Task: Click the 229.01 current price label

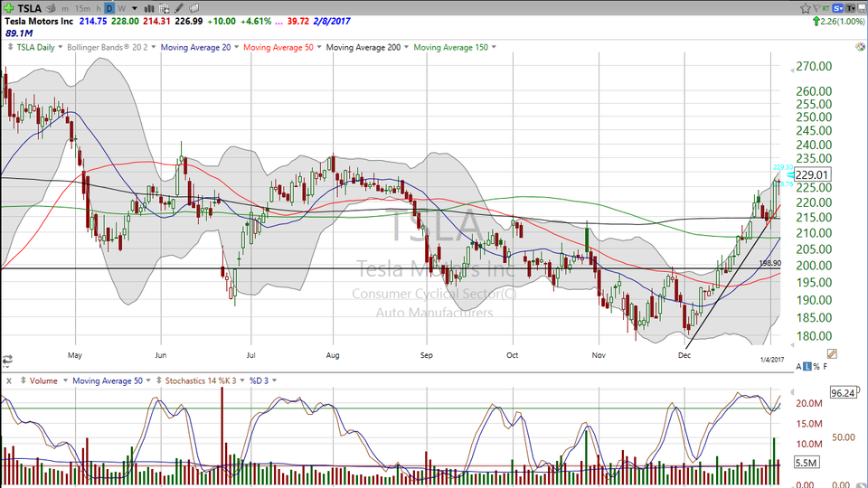Action: 812,174
